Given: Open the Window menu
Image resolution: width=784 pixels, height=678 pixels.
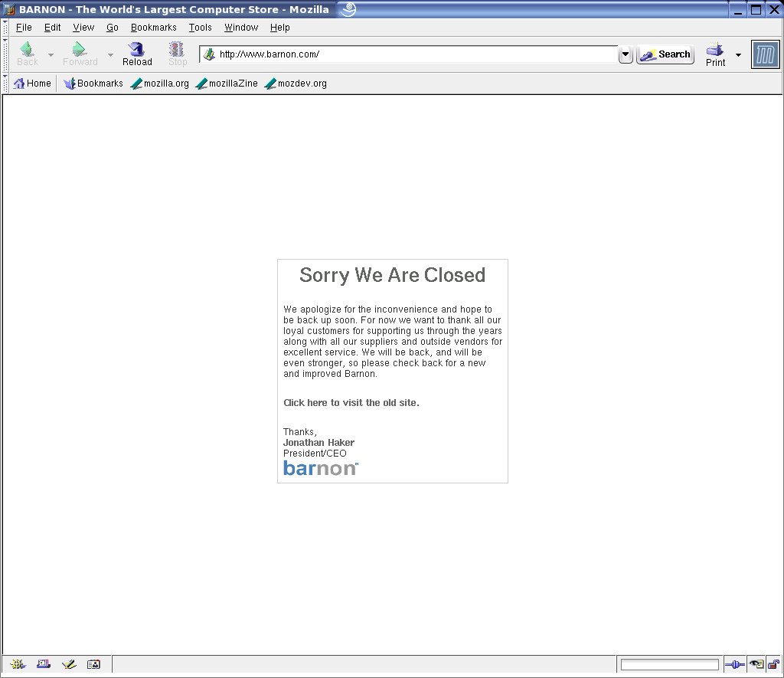Looking at the screenshot, I should click(x=241, y=28).
